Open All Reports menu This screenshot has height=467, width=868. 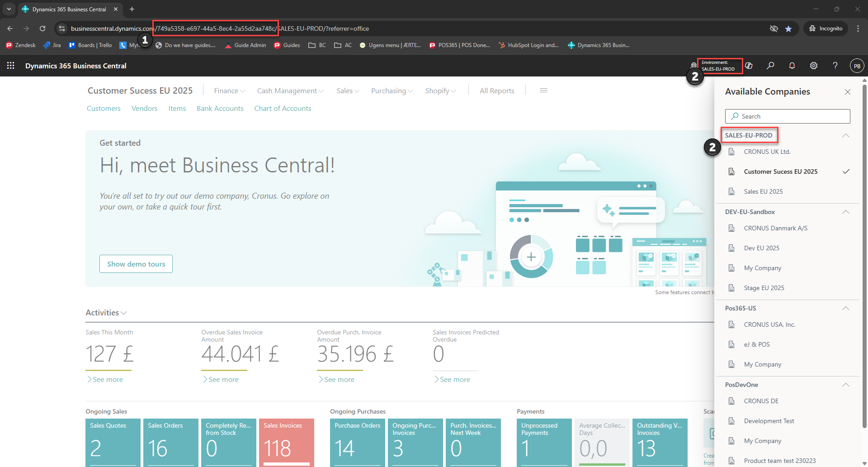(497, 91)
